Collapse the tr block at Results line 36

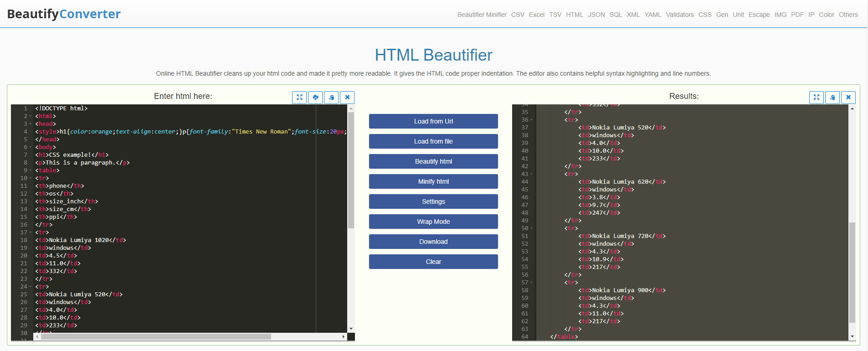pyautogui.click(x=532, y=120)
